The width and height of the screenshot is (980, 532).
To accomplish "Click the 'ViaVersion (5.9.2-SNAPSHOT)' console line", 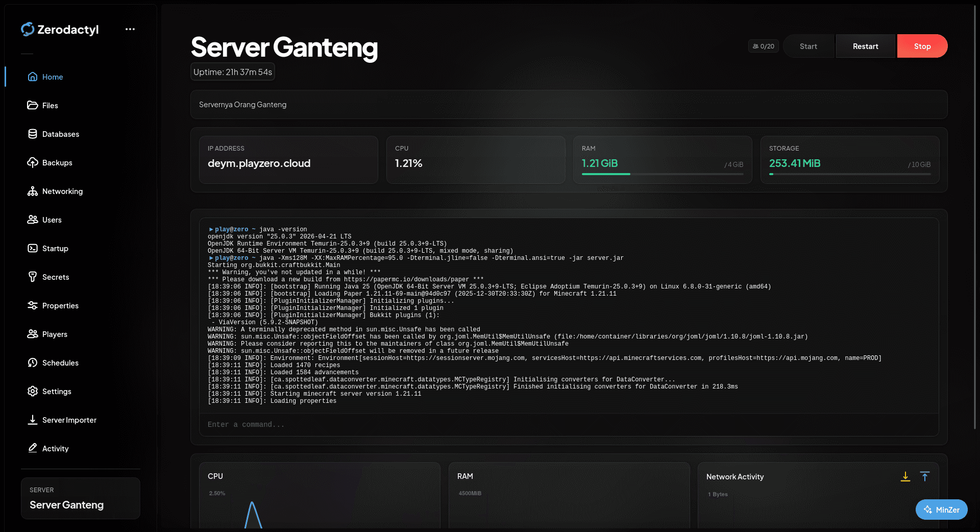I will [264, 323].
